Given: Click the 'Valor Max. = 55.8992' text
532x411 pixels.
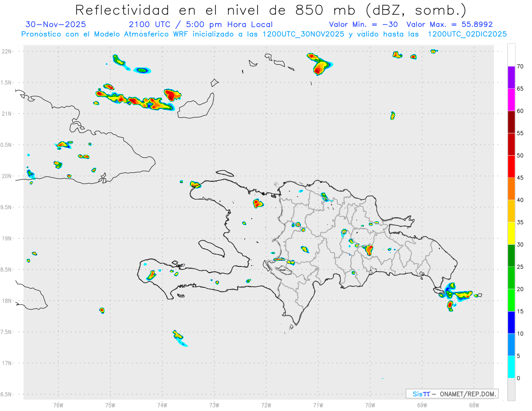Looking at the screenshot, I should [x=449, y=24].
